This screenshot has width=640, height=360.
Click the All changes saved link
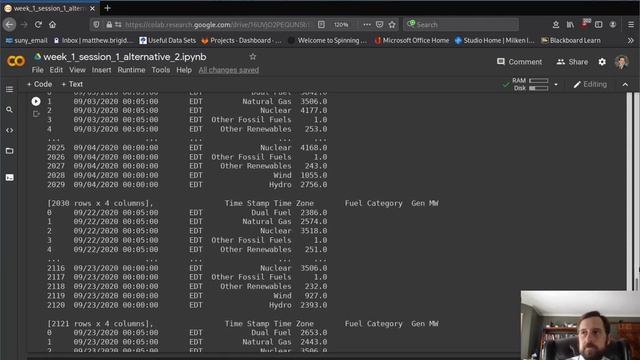[229, 70]
